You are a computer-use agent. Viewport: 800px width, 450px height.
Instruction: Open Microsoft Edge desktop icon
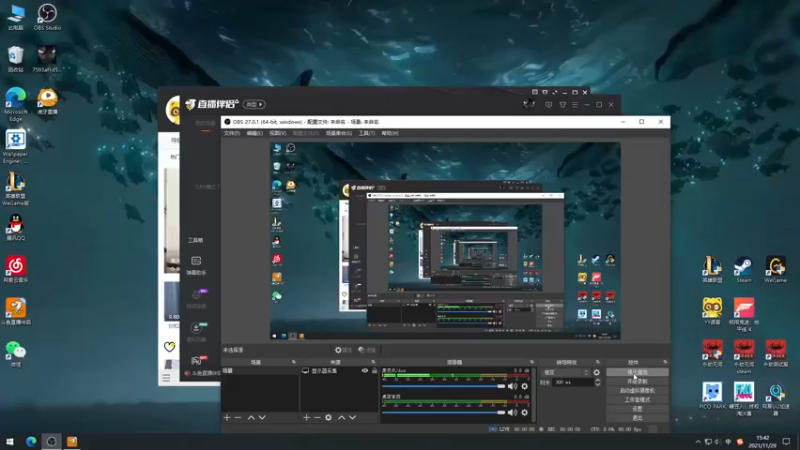pyautogui.click(x=15, y=104)
